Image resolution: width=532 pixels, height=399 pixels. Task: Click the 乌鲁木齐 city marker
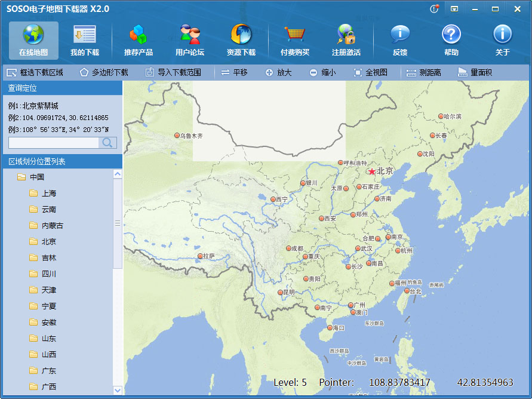(x=177, y=136)
